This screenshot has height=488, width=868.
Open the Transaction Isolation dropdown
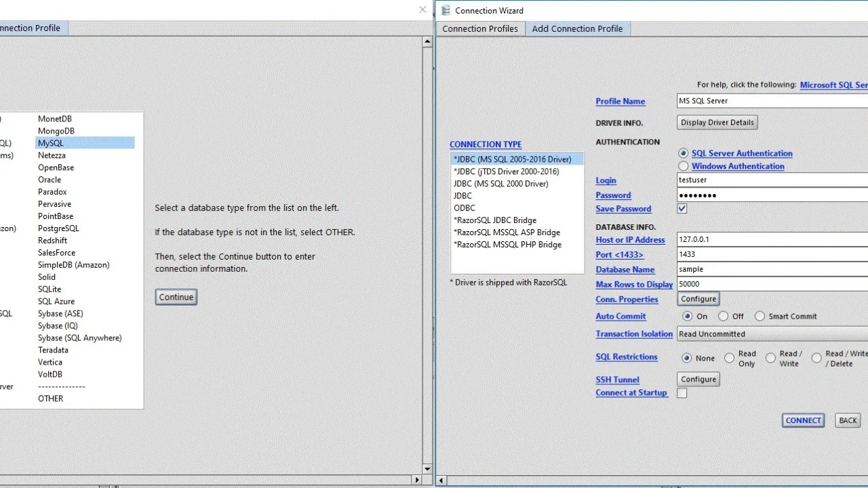(772, 334)
